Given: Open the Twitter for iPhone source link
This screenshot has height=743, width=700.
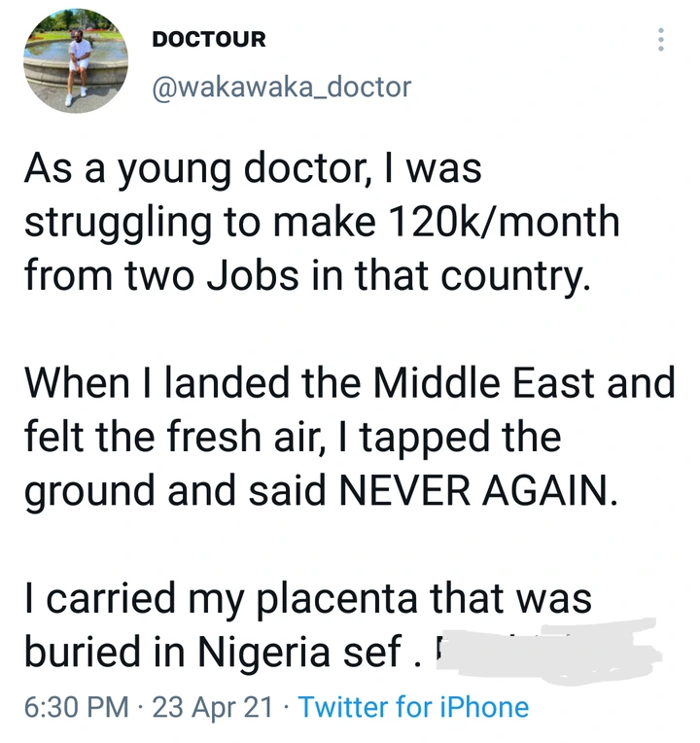Looking at the screenshot, I should point(413,707).
